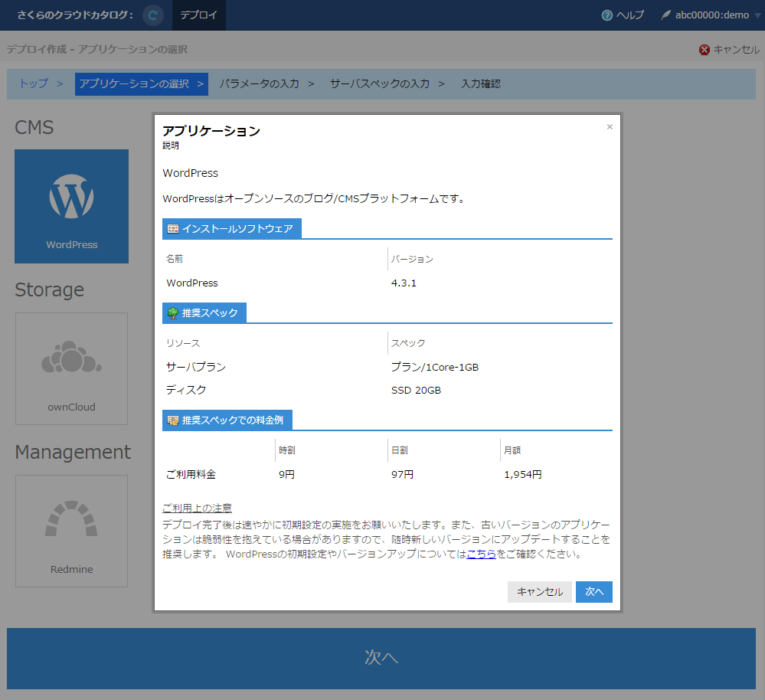Click the ownCloud cloud logo icon
Screen dimensions: 765x700
[72, 357]
